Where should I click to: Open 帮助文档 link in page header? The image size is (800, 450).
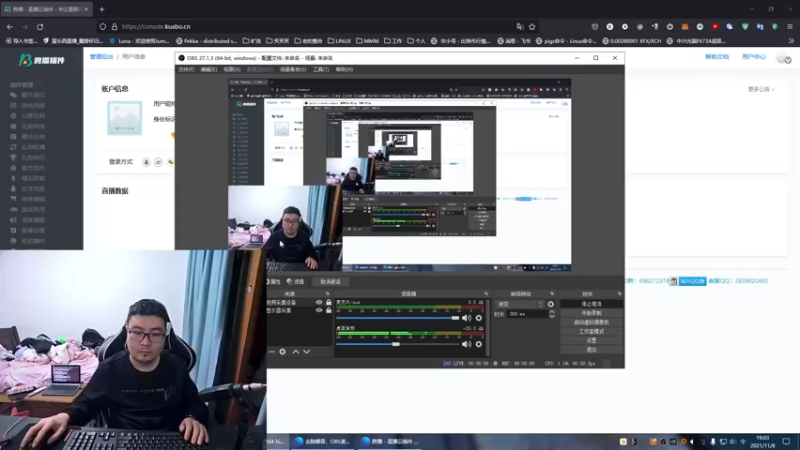click(x=717, y=57)
